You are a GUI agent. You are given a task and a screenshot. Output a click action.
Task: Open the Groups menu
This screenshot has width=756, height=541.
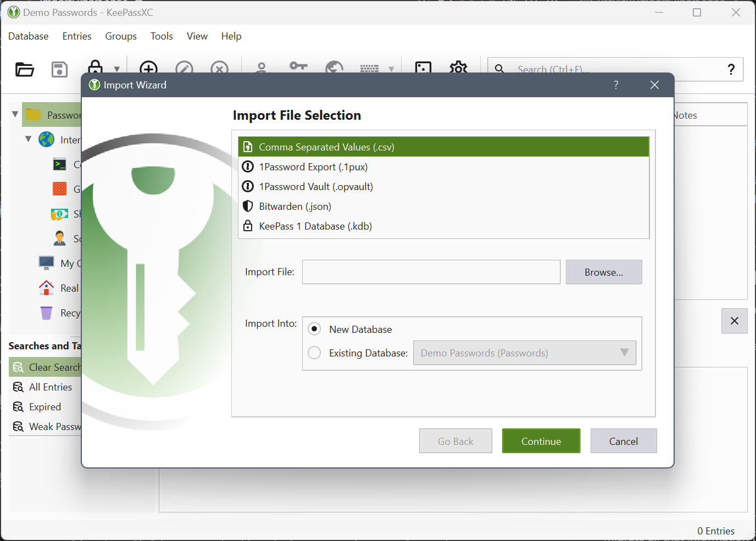coord(121,36)
